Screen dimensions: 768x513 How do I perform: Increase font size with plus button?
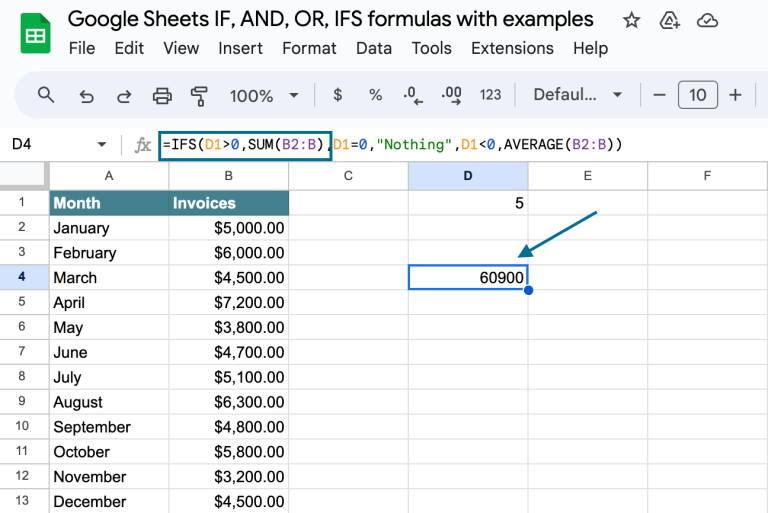pos(735,95)
